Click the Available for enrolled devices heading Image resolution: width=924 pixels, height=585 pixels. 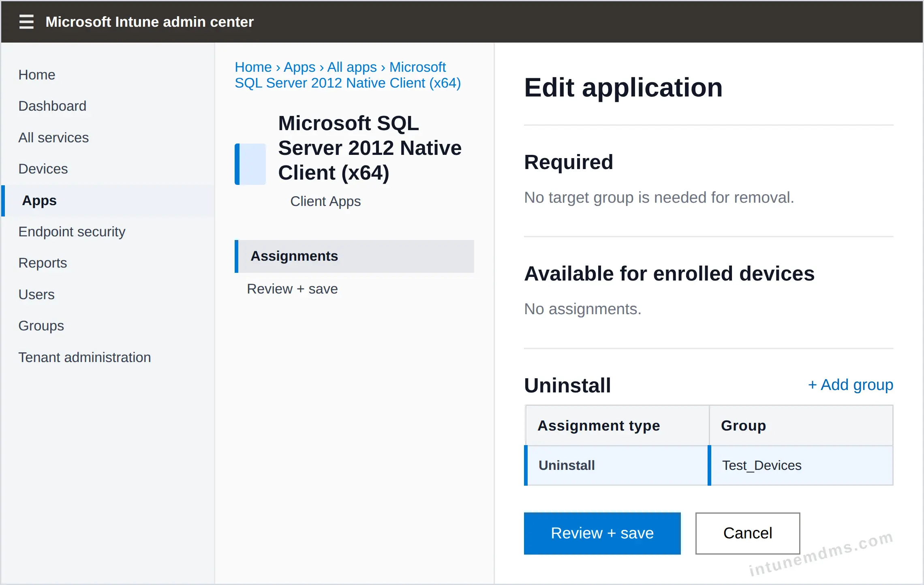[669, 273]
